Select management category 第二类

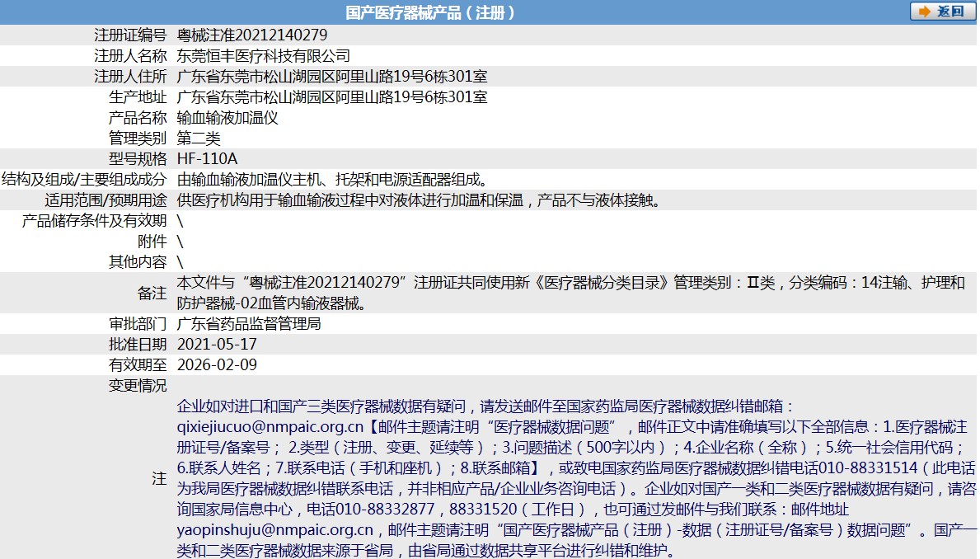pyautogui.click(x=199, y=139)
